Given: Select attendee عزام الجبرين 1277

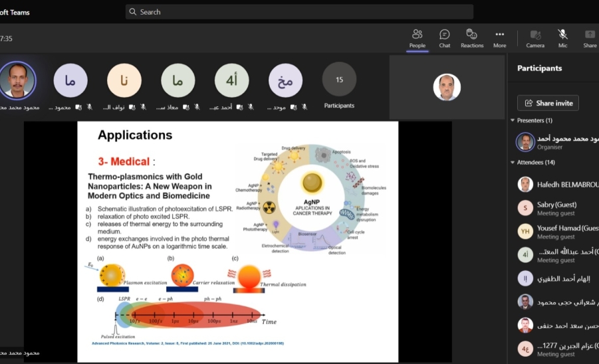Looking at the screenshot, I should 558,349.
